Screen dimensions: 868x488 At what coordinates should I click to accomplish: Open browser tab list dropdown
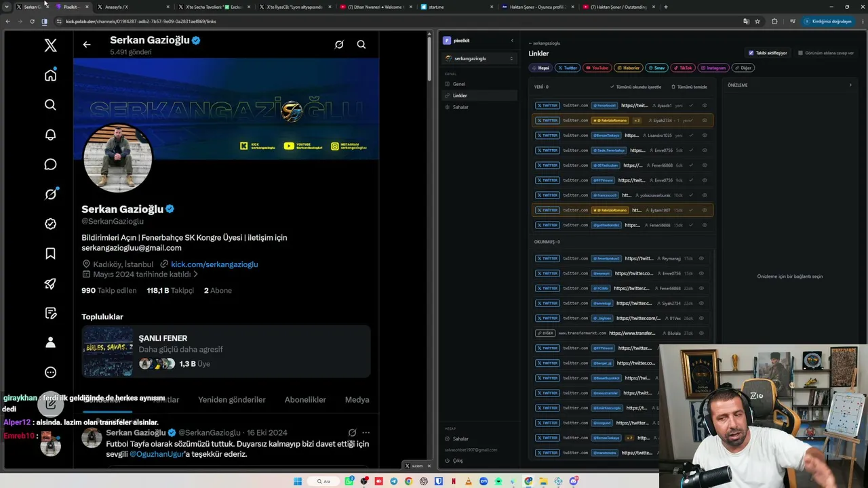(x=7, y=7)
